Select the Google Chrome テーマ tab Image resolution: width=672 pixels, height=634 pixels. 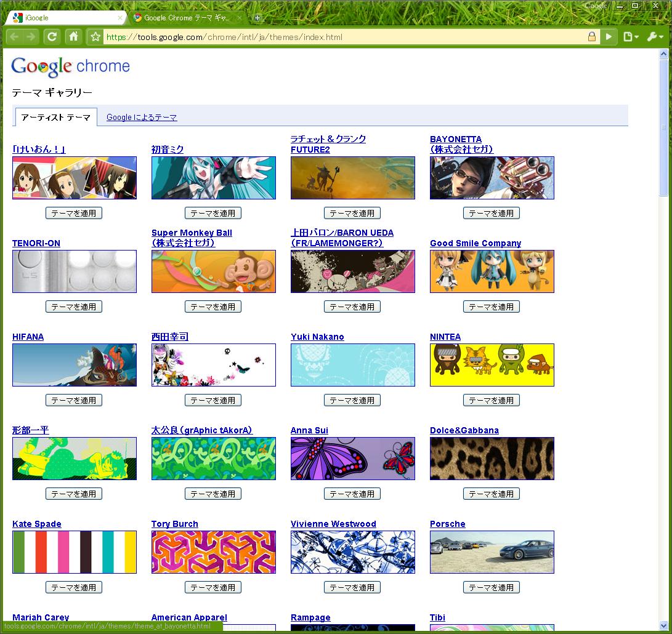(187, 18)
